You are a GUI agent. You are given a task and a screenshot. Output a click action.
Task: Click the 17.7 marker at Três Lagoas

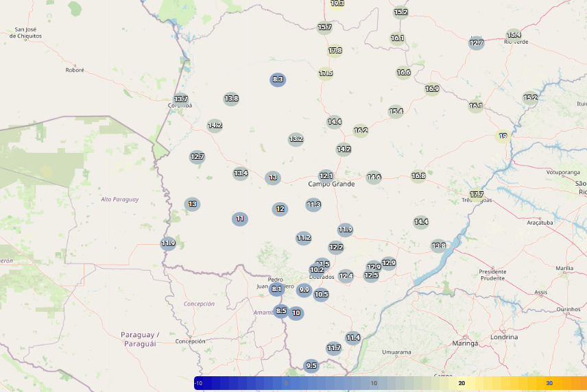click(477, 195)
